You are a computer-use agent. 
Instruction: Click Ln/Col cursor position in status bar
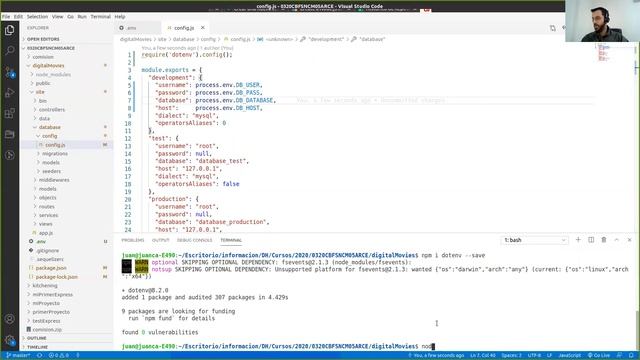click(483, 356)
